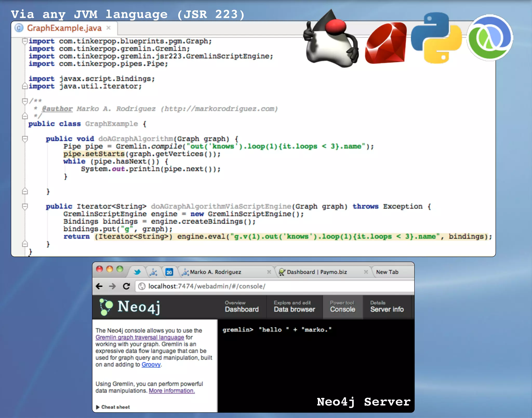
Task: Open the Overview Dashboard menu item
Action: click(x=242, y=307)
